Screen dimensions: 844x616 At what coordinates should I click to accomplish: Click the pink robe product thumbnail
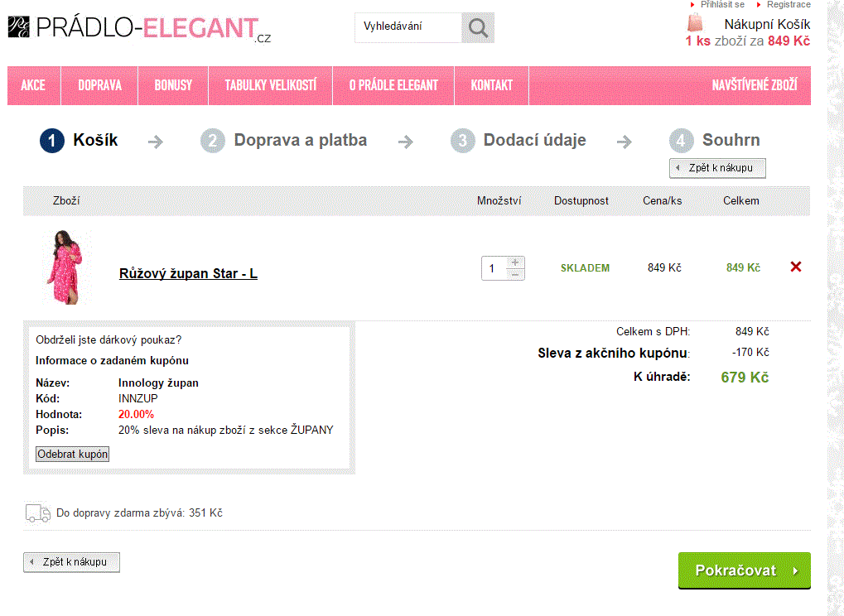[66, 267]
